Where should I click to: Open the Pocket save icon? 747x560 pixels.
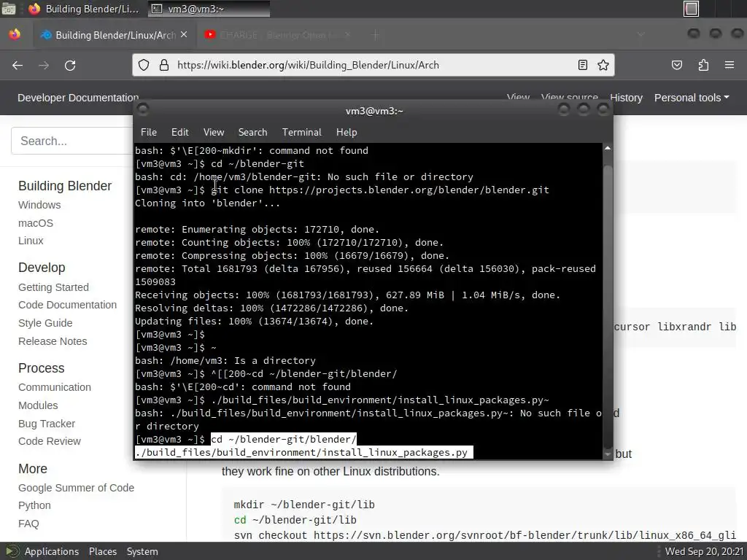pyautogui.click(x=676, y=65)
